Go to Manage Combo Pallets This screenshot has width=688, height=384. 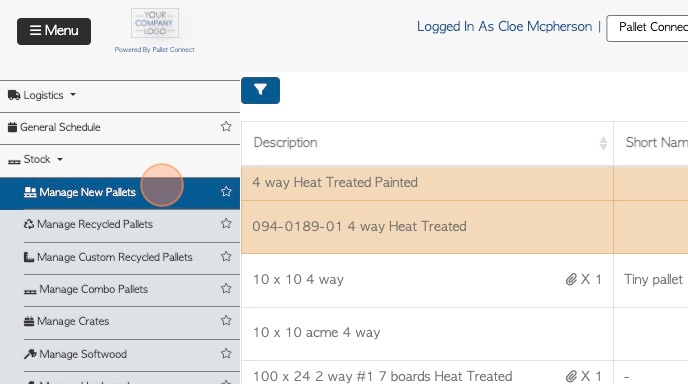point(93,289)
